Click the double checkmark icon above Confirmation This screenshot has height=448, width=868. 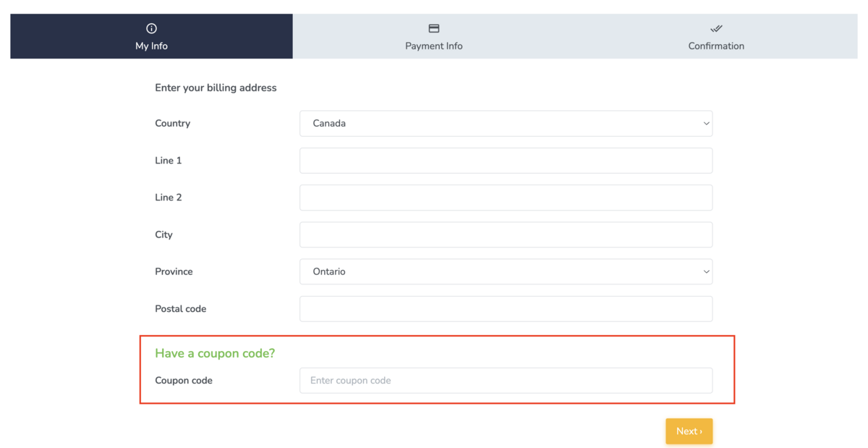tap(716, 28)
